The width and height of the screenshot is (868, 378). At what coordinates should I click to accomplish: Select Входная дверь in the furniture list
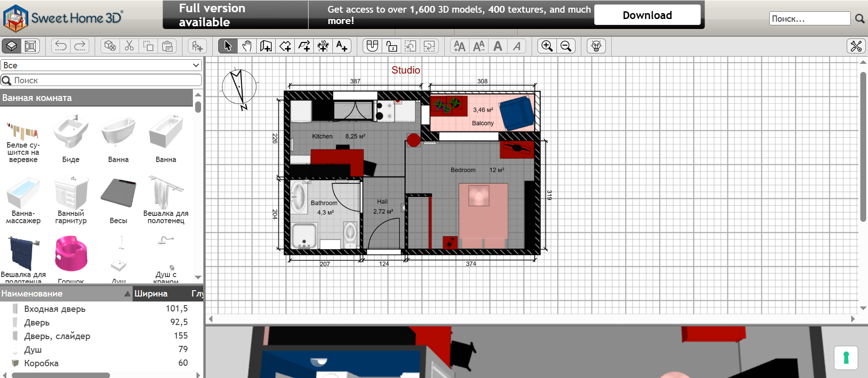55,309
